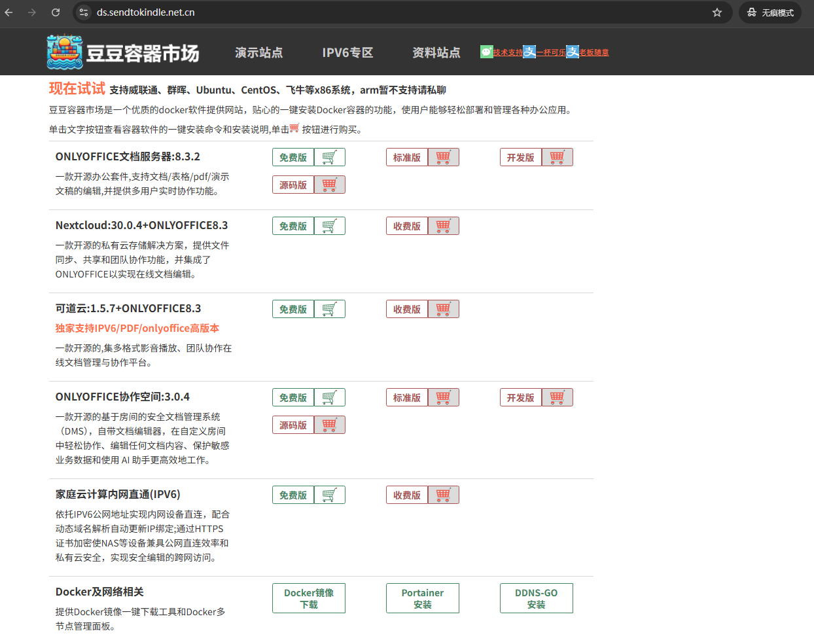
Task: Open the 一杯可乐 donation link
Action: coord(551,52)
